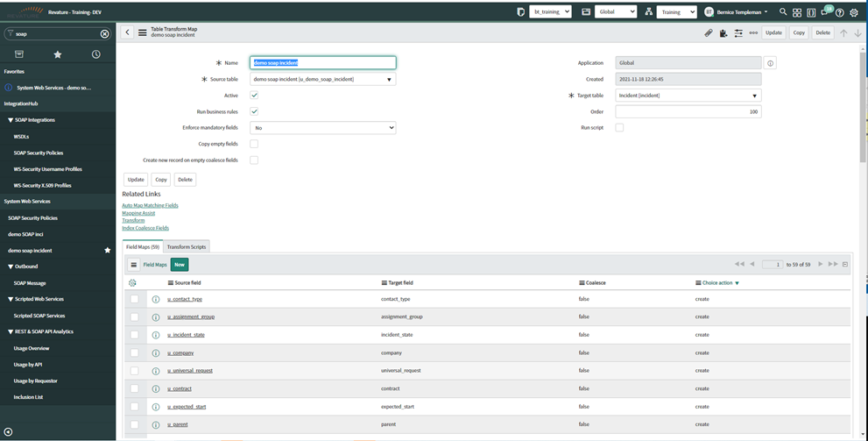868x441 pixels.
Task: Click the domain picker hierarchy icon
Action: pyautogui.click(x=649, y=11)
